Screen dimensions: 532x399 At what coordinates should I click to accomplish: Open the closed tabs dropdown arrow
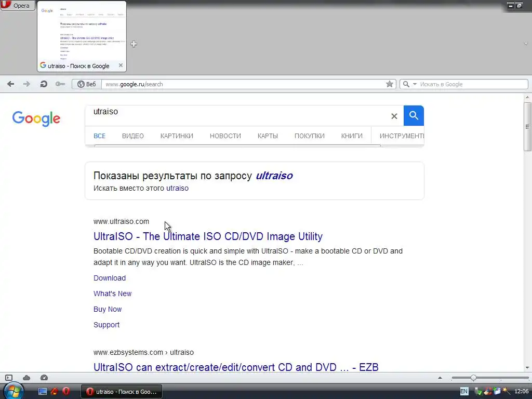click(526, 44)
